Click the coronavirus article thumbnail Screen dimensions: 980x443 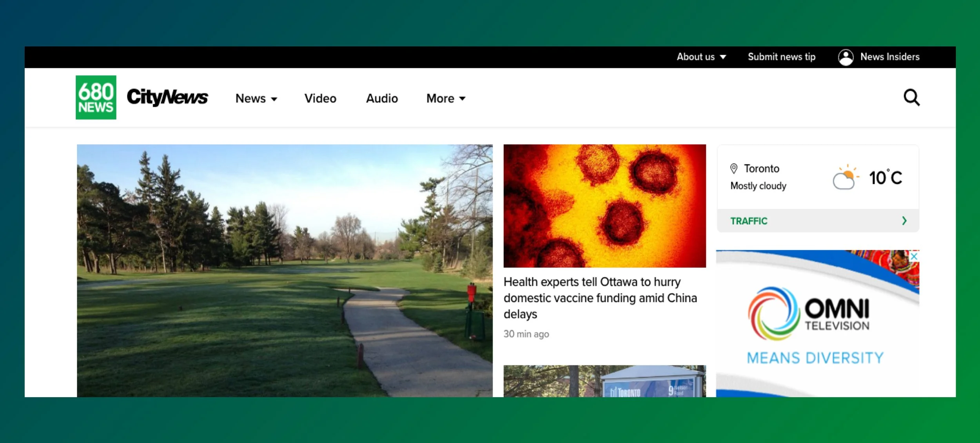click(604, 206)
